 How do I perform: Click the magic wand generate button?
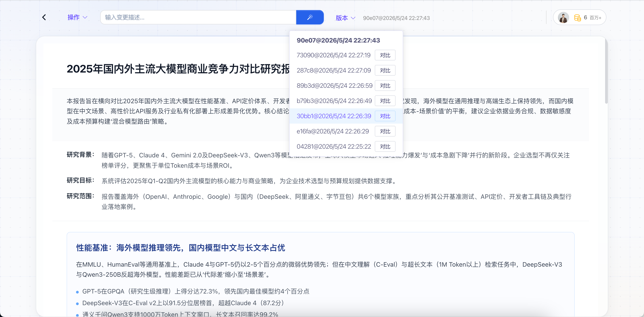(x=310, y=17)
